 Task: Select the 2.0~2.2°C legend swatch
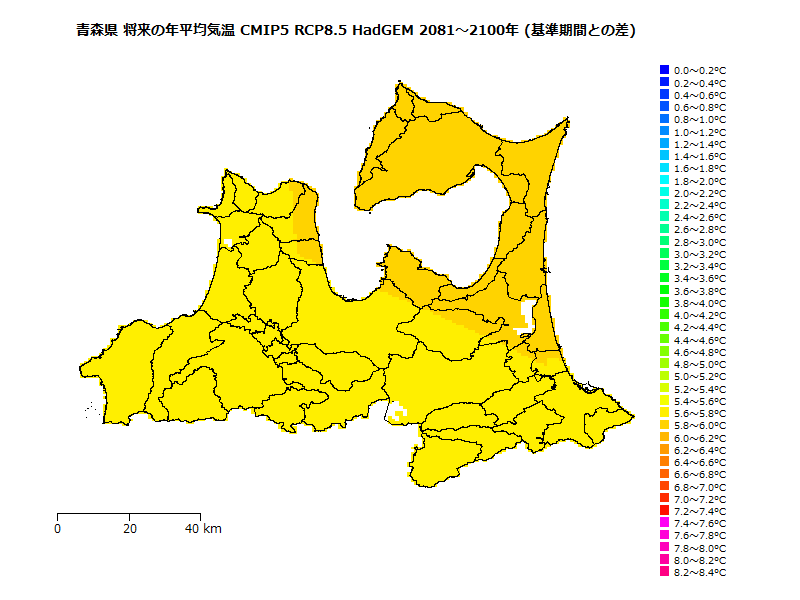click(x=664, y=192)
